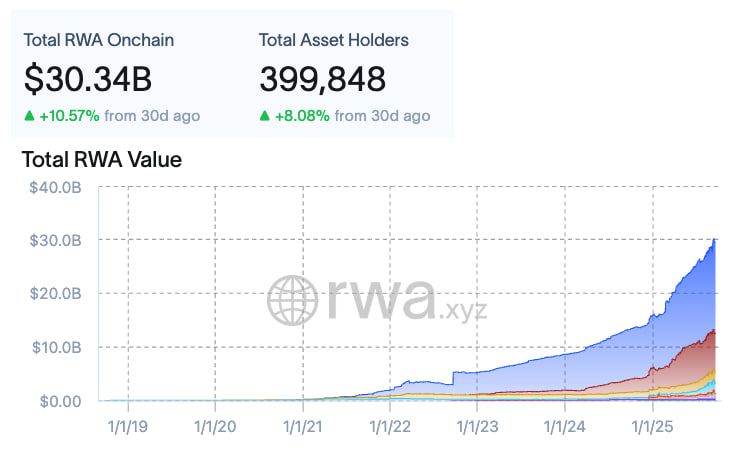Click the $30.34B total value
The width and height of the screenshot is (738, 453).
point(92,79)
